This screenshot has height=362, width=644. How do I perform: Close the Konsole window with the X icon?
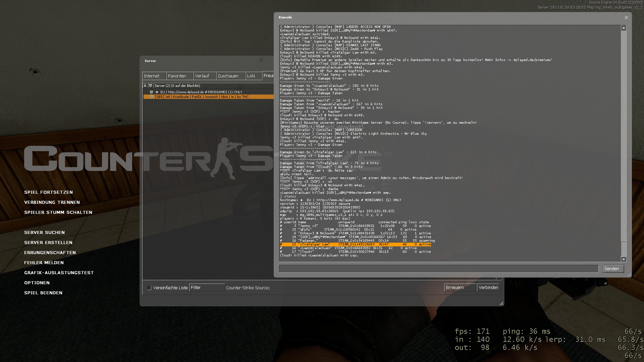tap(626, 17)
